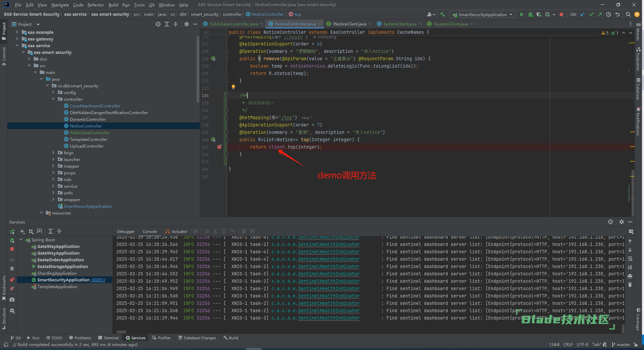This screenshot has height=350, width=644.
Task: Open the Terminal tool window button
Action: 108,338
